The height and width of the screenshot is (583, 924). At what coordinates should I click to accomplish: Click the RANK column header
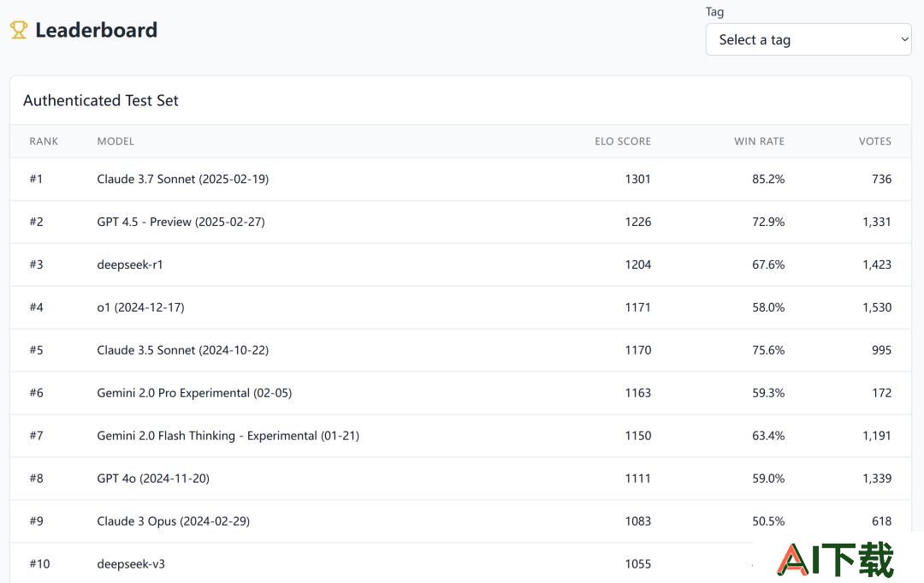[44, 141]
